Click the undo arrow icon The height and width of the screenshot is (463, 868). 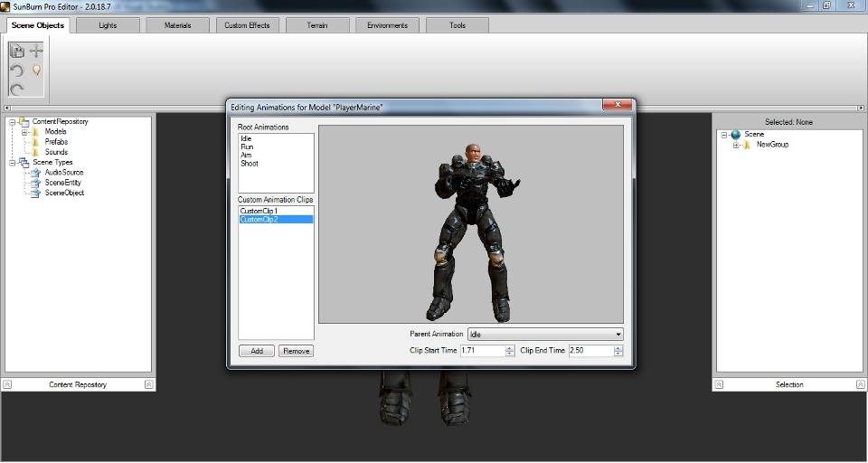(x=16, y=71)
